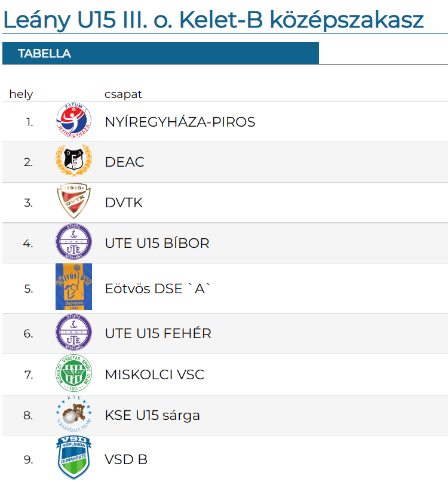Click the DVTK 1910 shield logo
This screenshot has width=448, height=482.
coord(73,201)
